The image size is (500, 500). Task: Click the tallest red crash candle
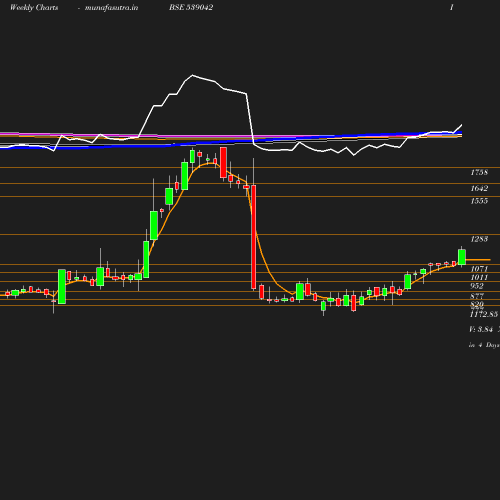point(254,237)
